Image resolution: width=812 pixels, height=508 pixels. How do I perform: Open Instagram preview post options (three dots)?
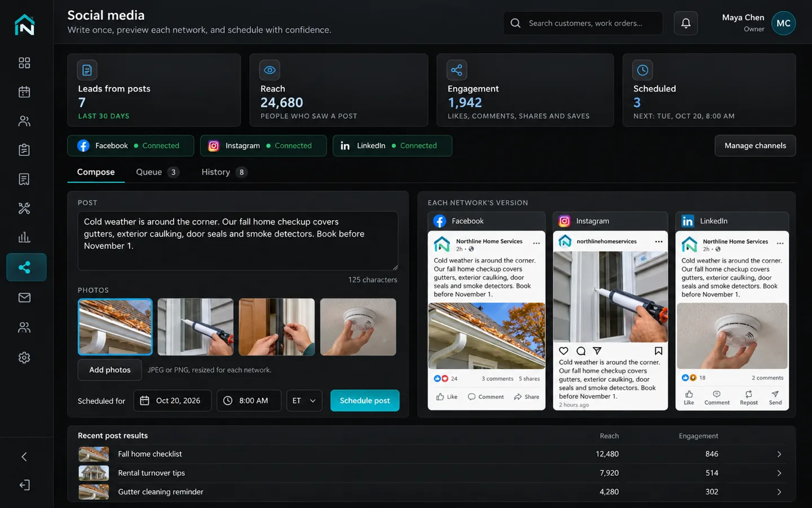(x=659, y=242)
